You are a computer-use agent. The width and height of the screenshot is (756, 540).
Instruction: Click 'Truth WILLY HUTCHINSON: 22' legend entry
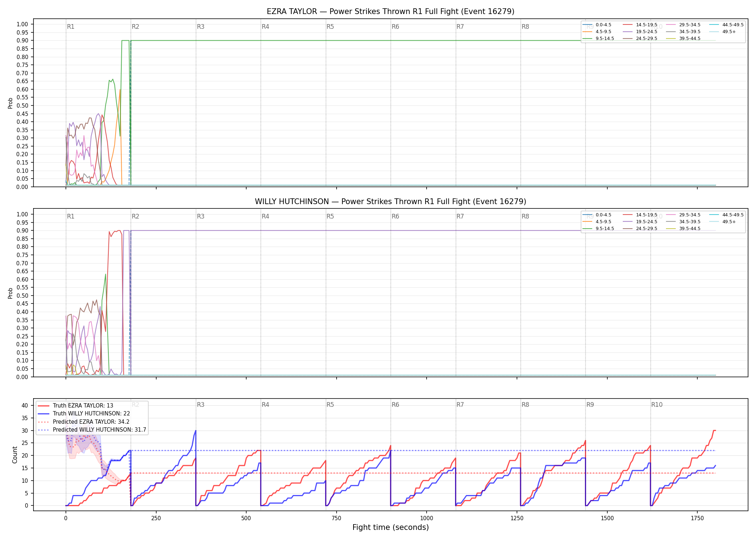(x=84, y=414)
